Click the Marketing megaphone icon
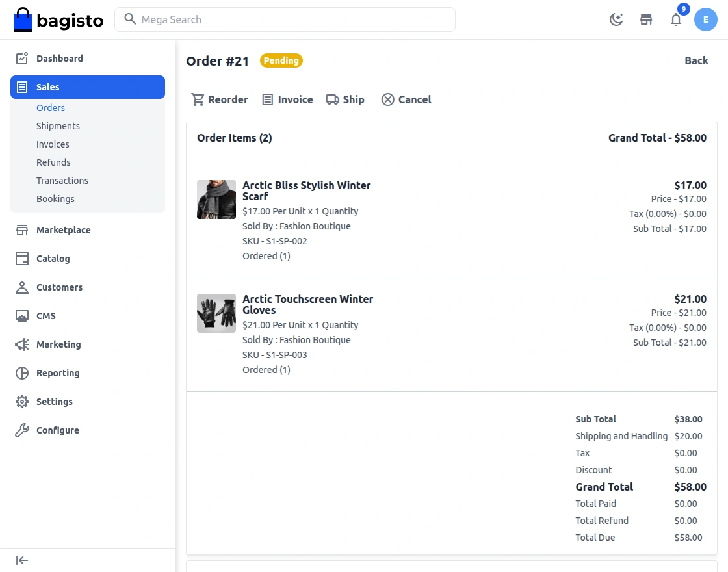This screenshot has height=572, width=728. [x=22, y=344]
